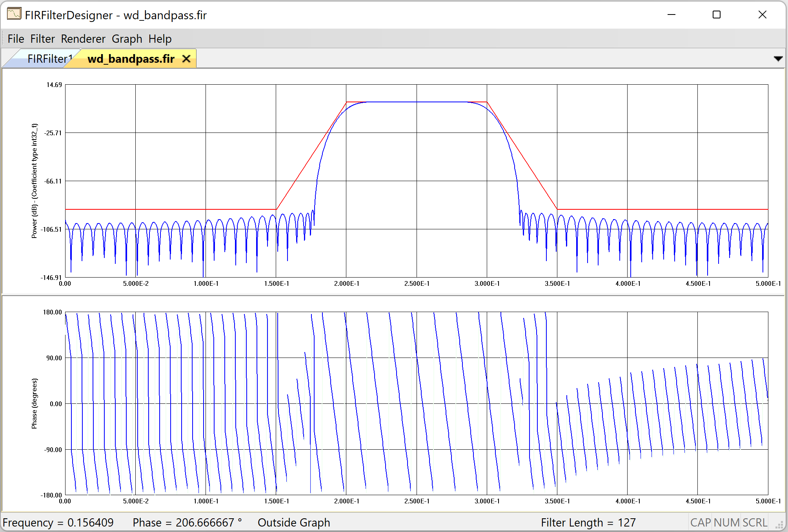The image size is (788, 532).
Task: Click the red passband upper corner at 3.000E-1
Action: click(487, 102)
